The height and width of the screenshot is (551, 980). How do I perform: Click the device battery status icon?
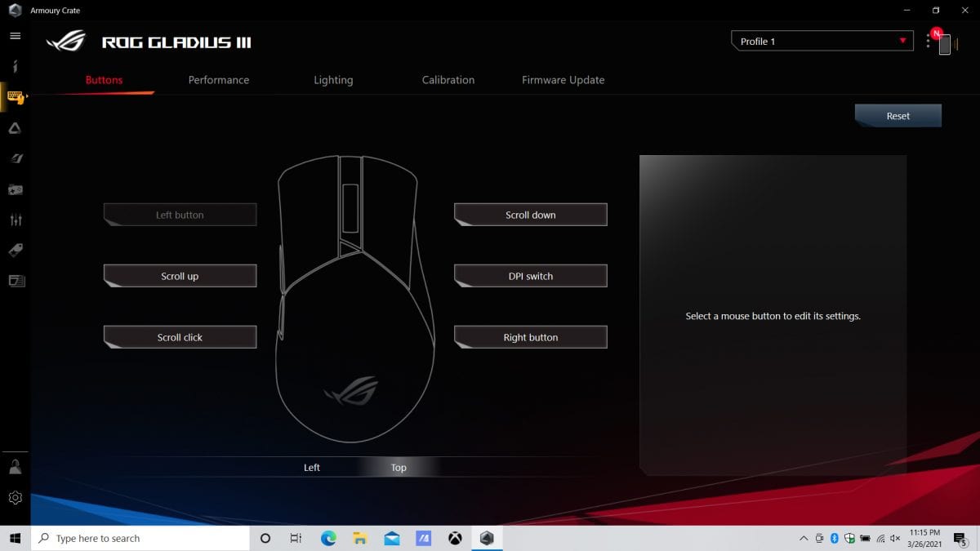point(945,45)
